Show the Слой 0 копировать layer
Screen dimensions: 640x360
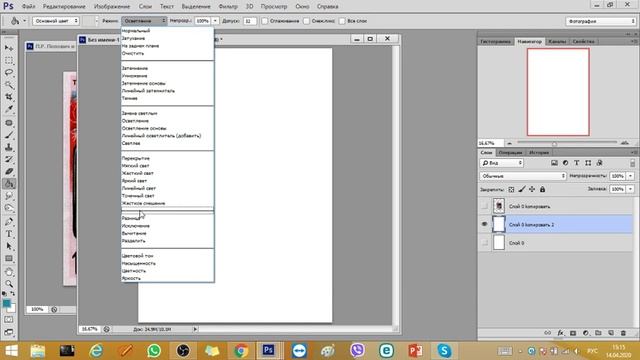tap(484, 207)
